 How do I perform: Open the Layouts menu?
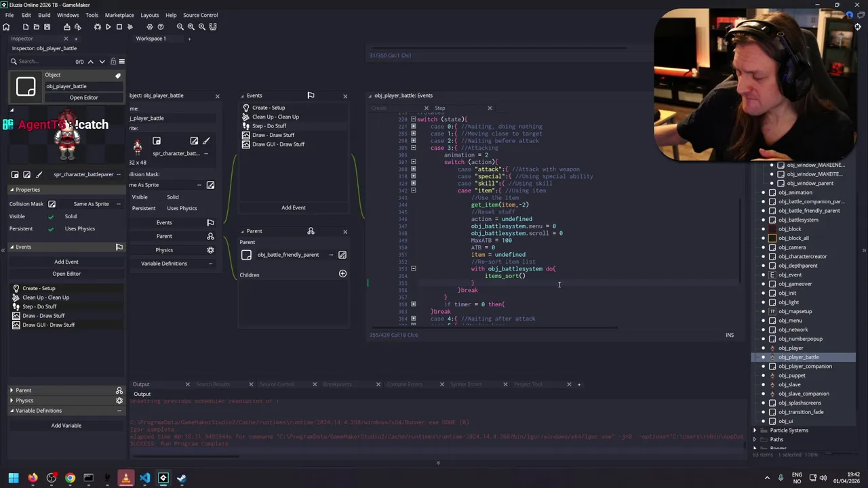(x=150, y=15)
